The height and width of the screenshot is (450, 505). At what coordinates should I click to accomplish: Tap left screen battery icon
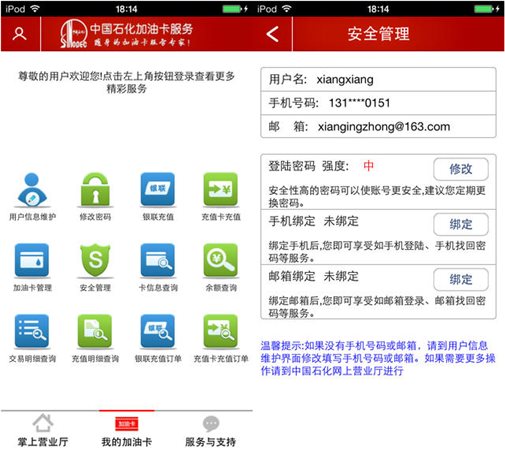232,9
